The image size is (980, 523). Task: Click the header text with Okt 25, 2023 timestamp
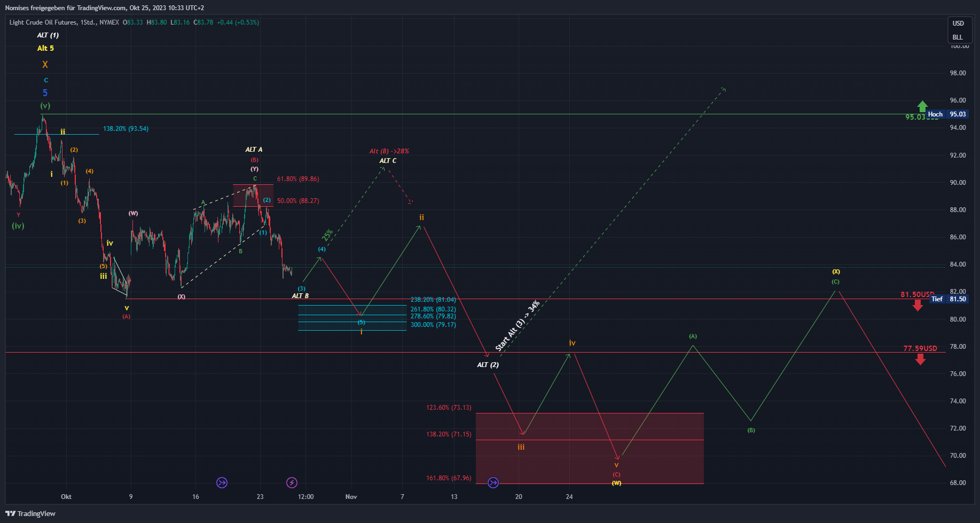[105, 8]
